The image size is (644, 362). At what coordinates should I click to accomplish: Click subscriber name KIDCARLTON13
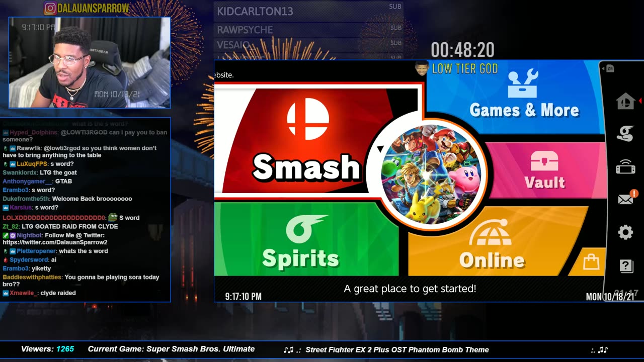255,12
